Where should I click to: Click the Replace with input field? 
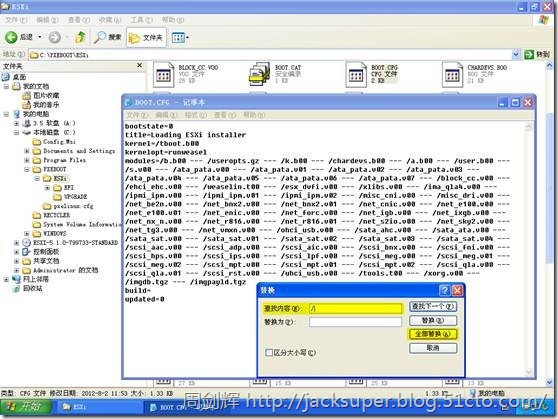click(x=356, y=322)
